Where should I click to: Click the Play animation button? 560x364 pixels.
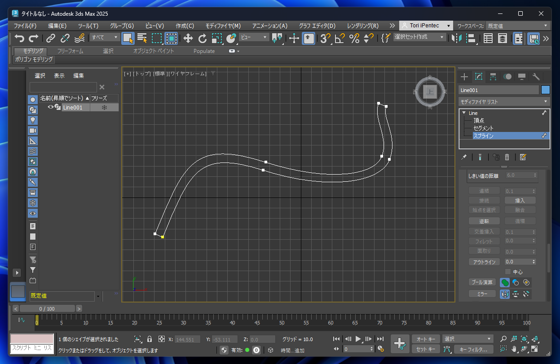pyautogui.click(x=358, y=339)
